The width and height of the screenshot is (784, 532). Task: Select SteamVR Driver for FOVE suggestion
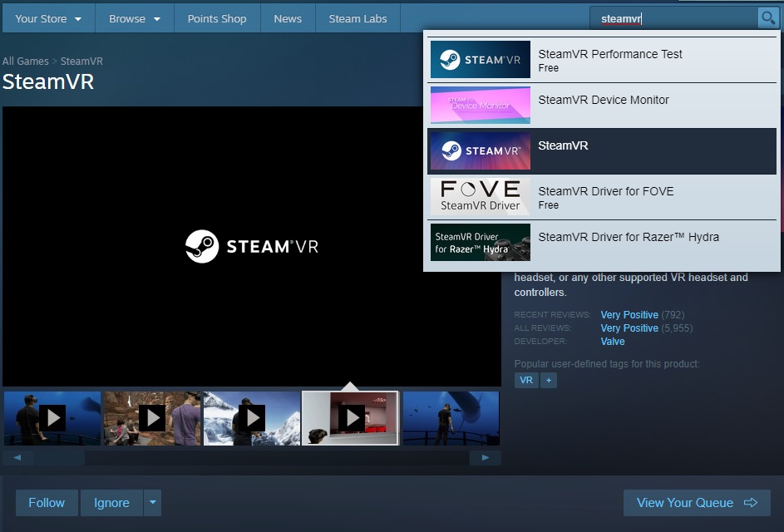(602, 196)
